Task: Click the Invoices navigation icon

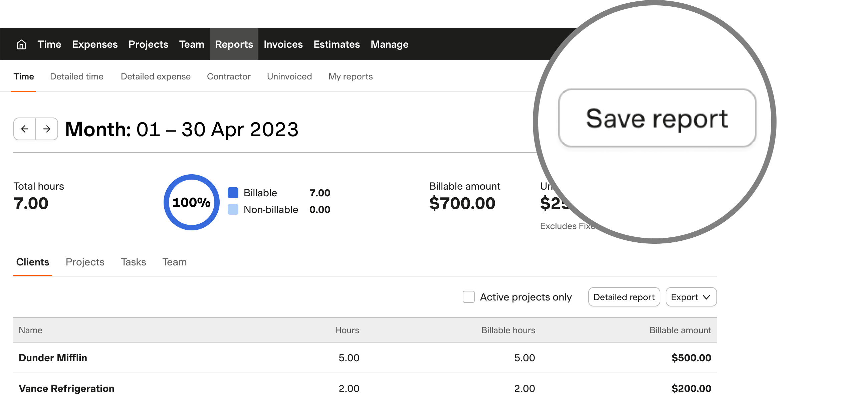Action: [283, 44]
